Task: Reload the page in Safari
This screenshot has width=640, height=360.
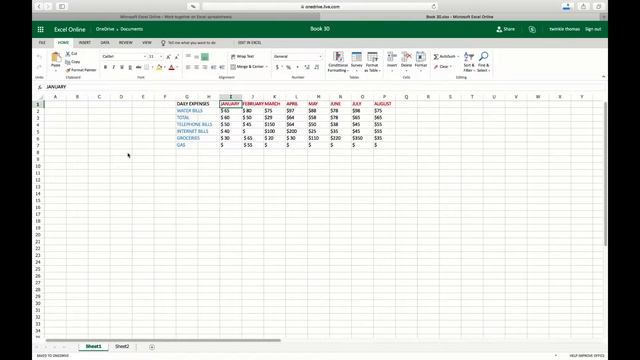Action: tap(433, 7)
